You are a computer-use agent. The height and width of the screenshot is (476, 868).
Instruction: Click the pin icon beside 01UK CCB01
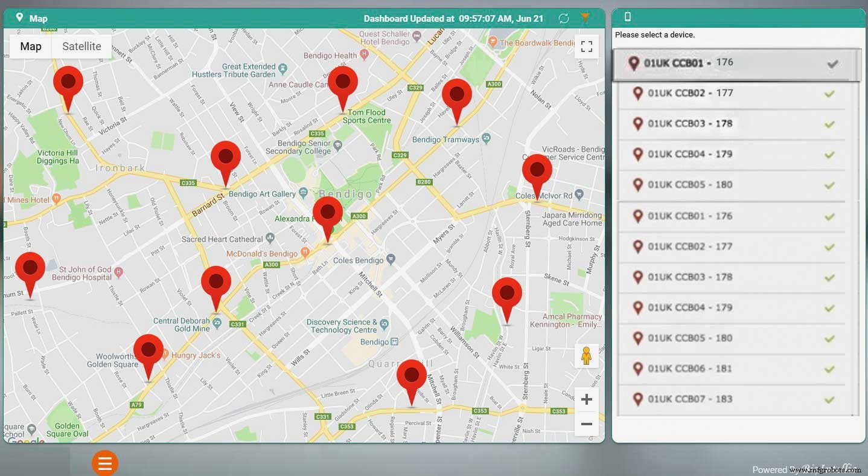(x=634, y=63)
